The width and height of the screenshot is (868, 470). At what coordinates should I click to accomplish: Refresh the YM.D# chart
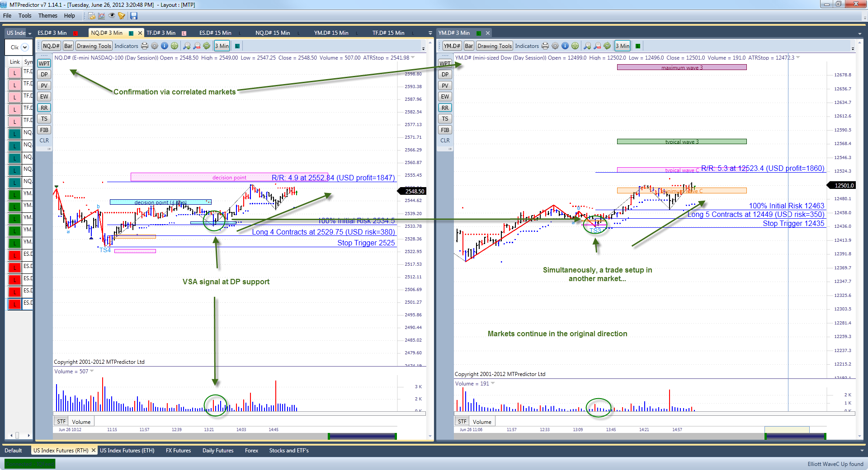607,46
